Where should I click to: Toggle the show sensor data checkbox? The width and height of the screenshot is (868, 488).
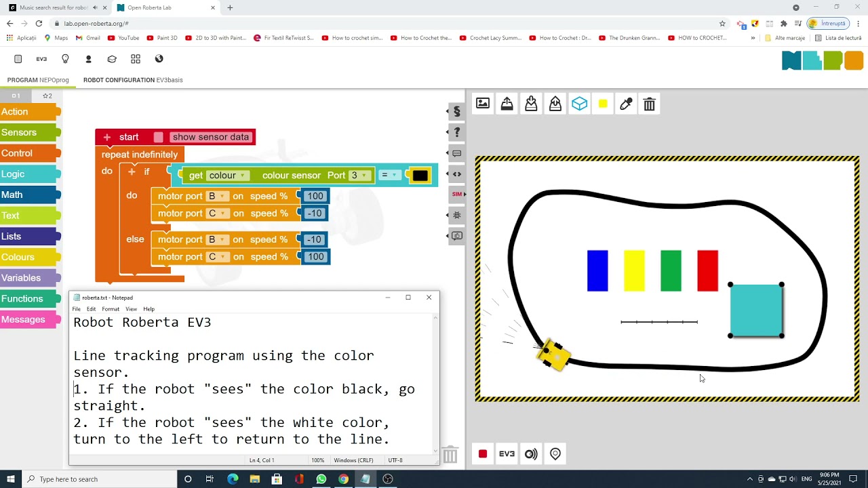[x=159, y=137]
